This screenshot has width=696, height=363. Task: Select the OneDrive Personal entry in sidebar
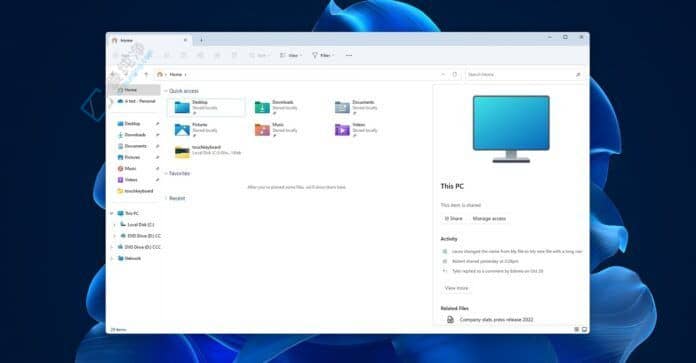point(136,101)
